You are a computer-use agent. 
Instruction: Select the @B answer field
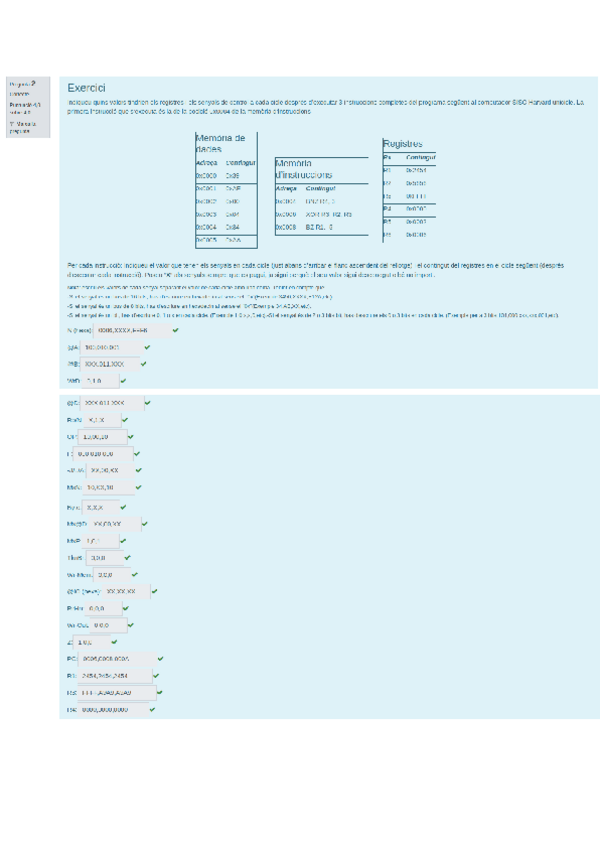click(x=110, y=364)
